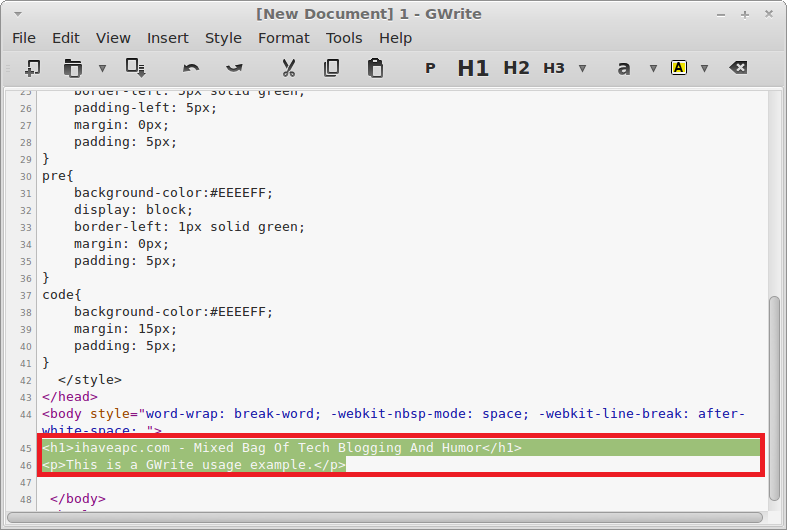This screenshot has height=530, width=787.
Task: Open the Edit menu
Action: (66, 38)
